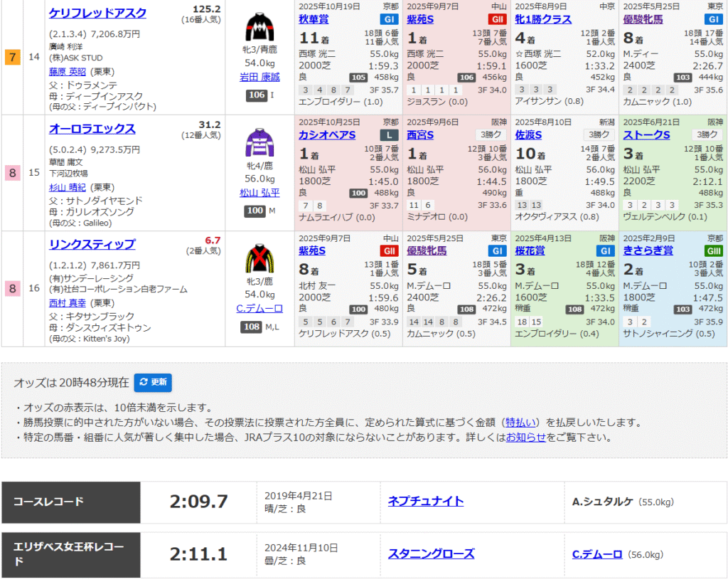
Task: Click the GI badge next to 秋華賞
Action: pyautogui.click(x=389, y=19)
